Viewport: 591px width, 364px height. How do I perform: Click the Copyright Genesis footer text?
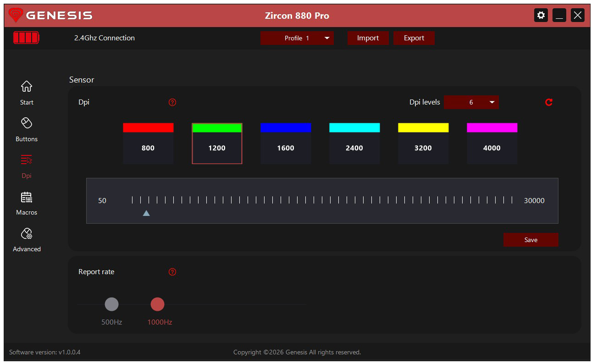coord(297,352)
